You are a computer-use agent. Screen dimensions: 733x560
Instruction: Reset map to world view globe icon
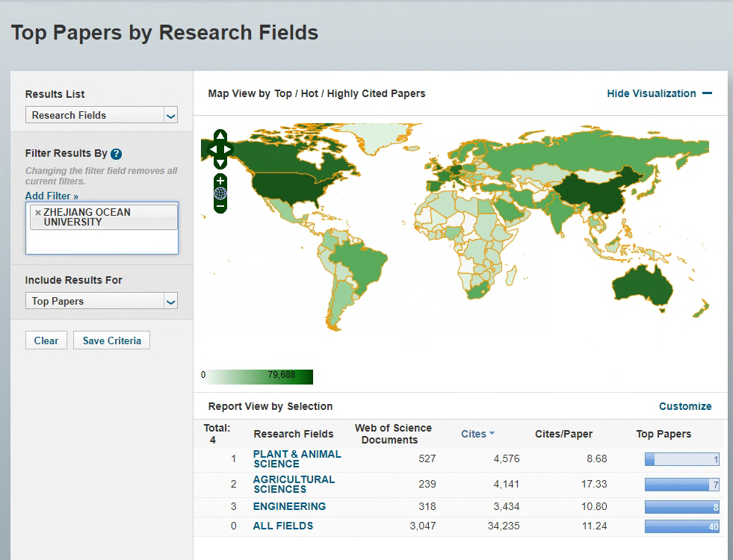(220, 193)
